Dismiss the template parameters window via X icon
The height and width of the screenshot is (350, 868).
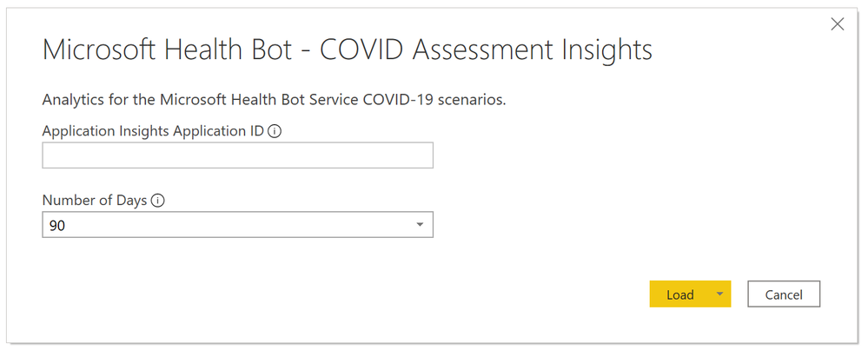click(x=838, y=24)
